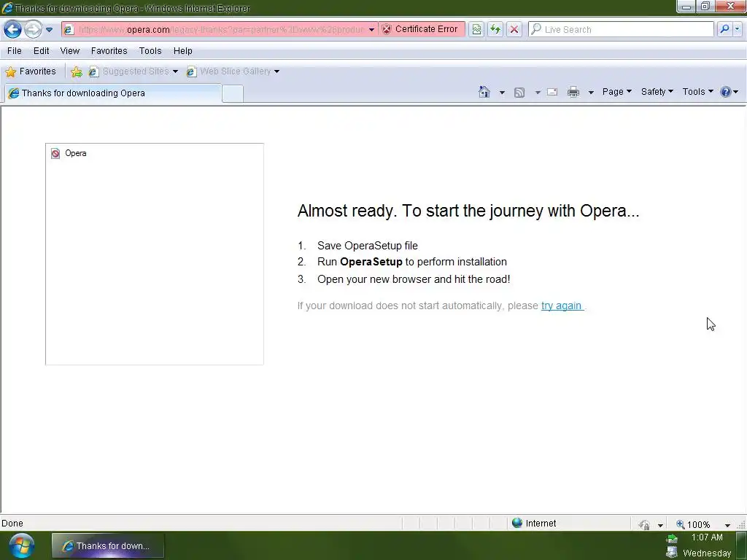Open the Tools menu in the menu bar
Viewport: 747px width, 560px height.
150,51
